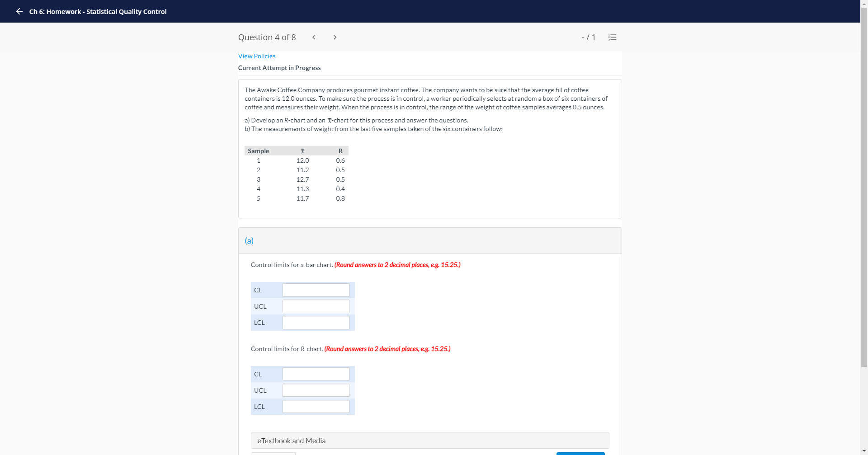Select the LCL field for the R-chart
The width and height of the screenshot is (868, 455).
316,406
